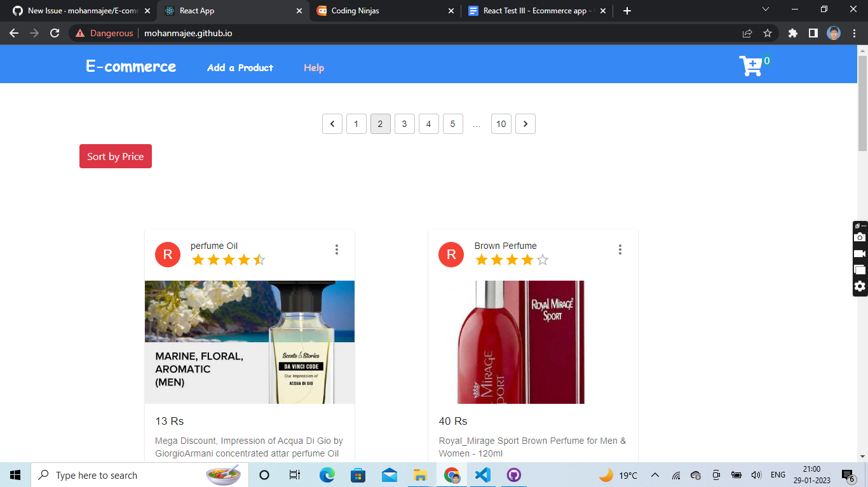The width and height of the screenshot is (868, 487).
Task: Click Sort by Price button
Action: [x=116, y=156]
